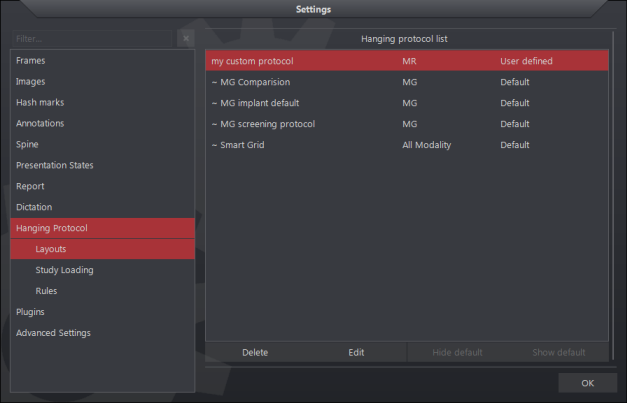Go to Hash marks settings
Image resolution: width=627 pixels, height=403 pixels.
pyautogui.click(x=41, y=102)
